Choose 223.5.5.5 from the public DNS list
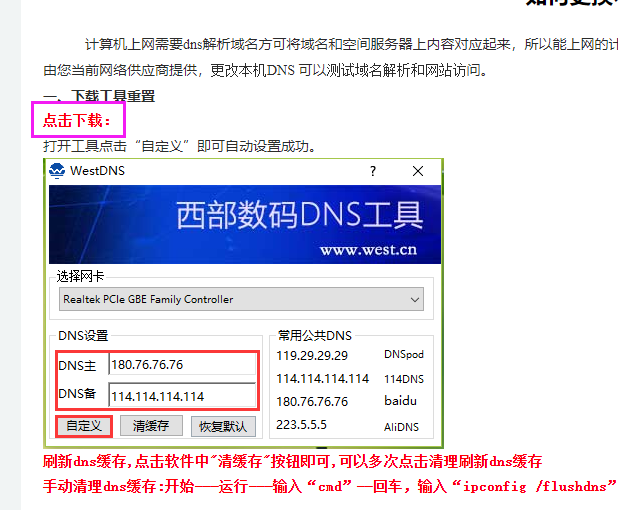618x510 pixels. pyautogui.click(x=303, y=425)
